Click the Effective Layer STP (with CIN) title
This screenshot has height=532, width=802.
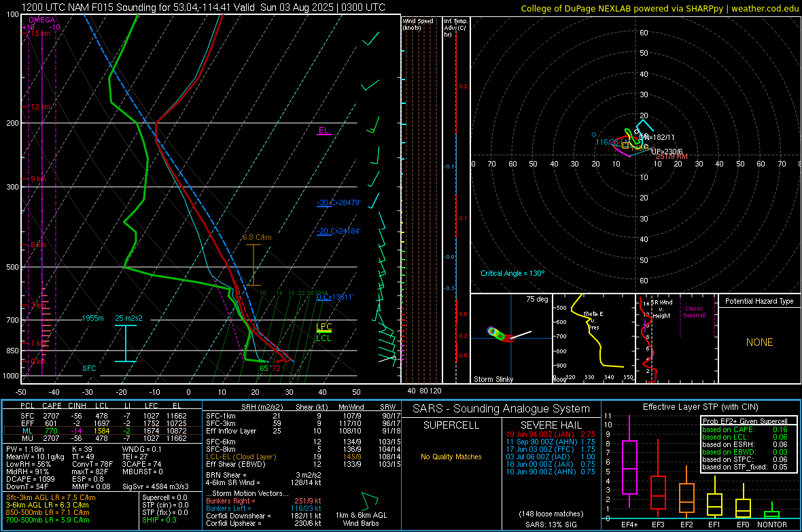[x=700, y=407]
